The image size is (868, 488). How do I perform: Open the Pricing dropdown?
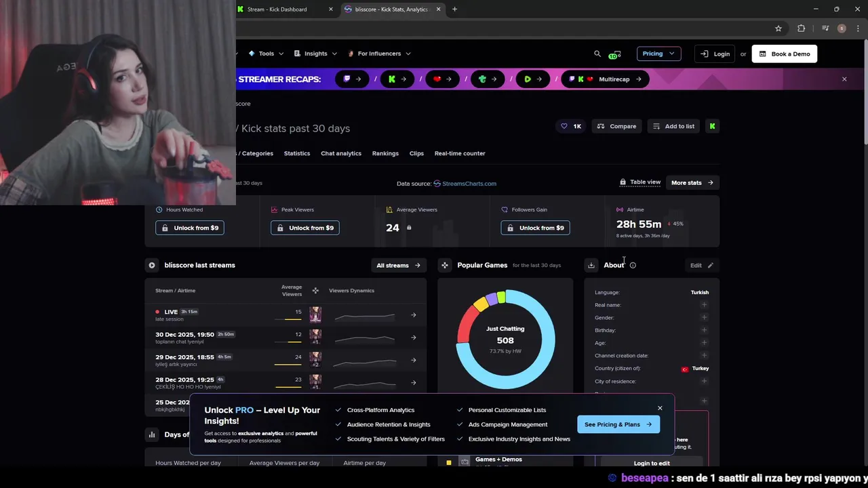pyautogui.click(x=658, y=54)
